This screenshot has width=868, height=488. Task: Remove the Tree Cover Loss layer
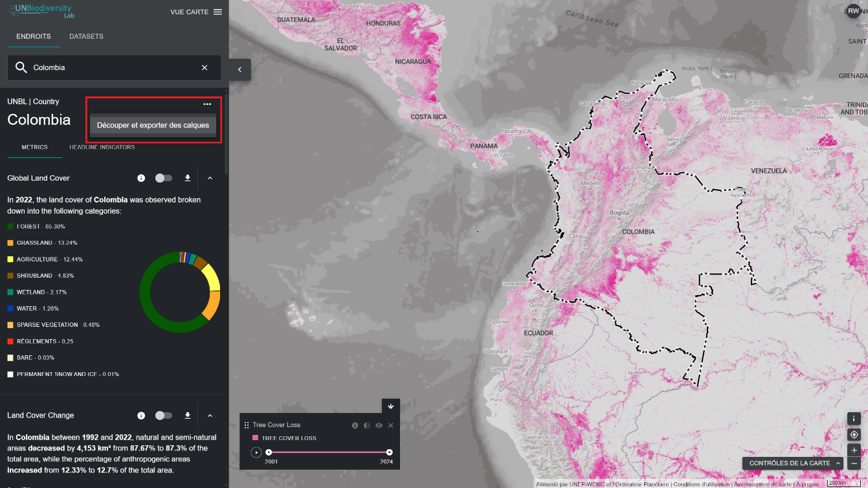point(391,425)
